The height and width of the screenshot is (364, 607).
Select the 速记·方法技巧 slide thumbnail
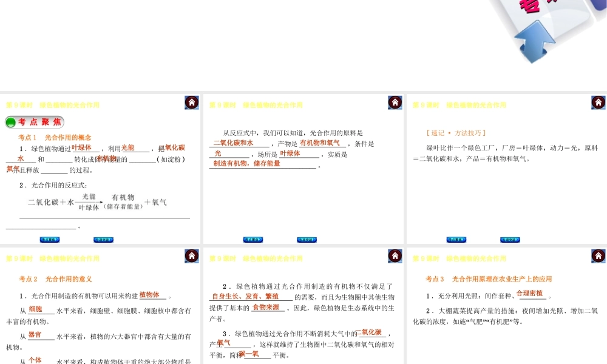507,169
